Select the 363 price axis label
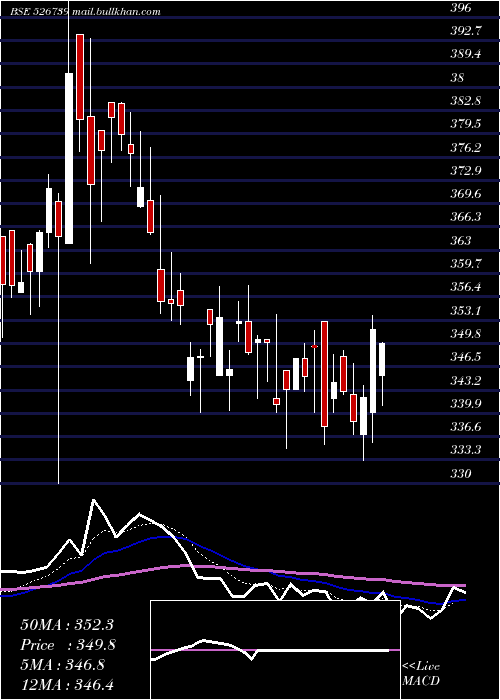Screen dimensions: 500x700 pos(460,241)
